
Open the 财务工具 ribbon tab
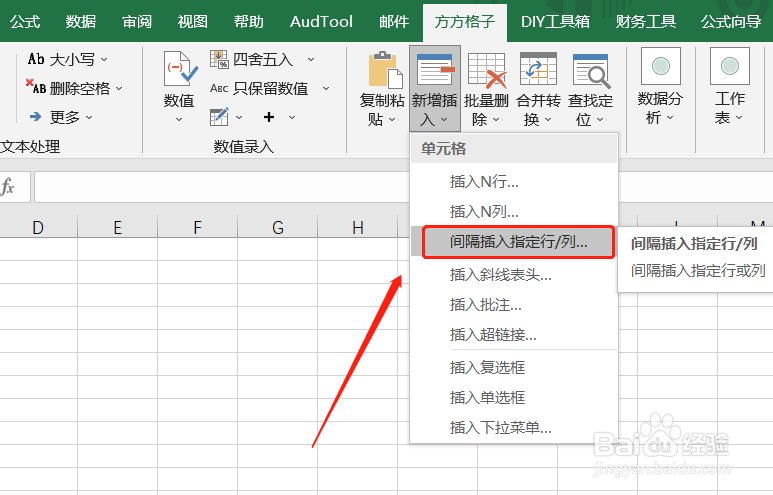pyautogui.click(x=645, y=22)
